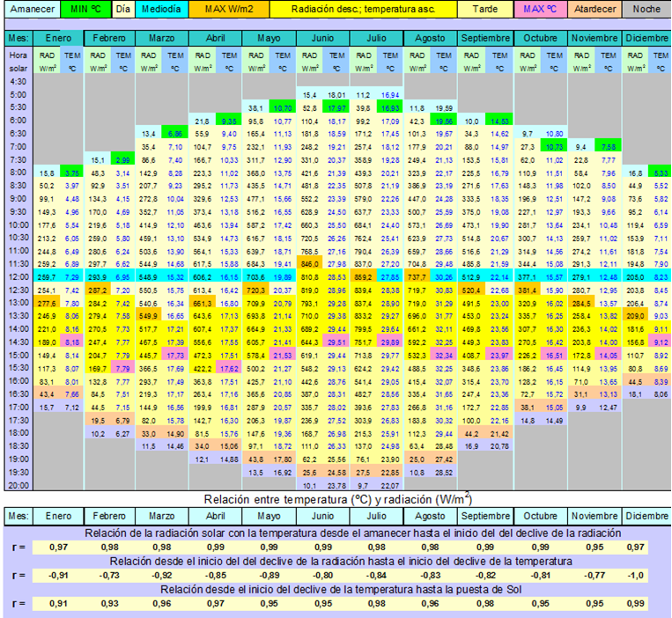The height and width of the screenshot is (618, 672).
Task: Click the Radiación desc.; temperatura asc. legend
Action: click(365, 11)
